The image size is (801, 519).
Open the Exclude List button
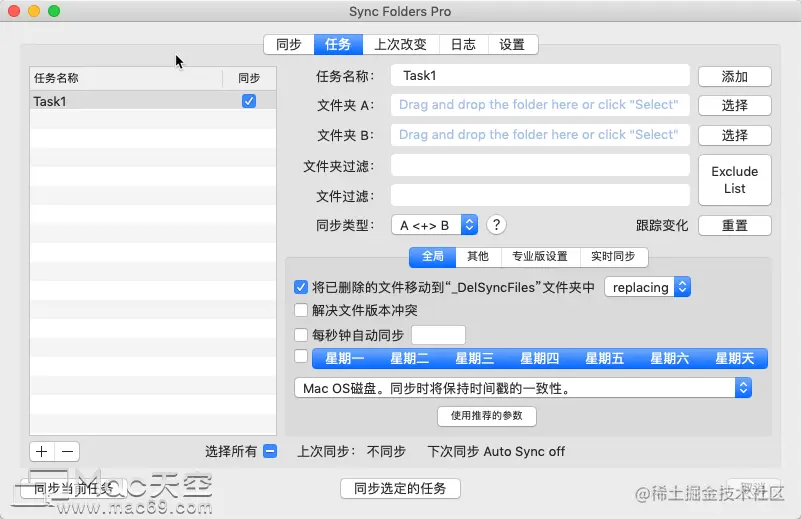(x=735, y=180)
